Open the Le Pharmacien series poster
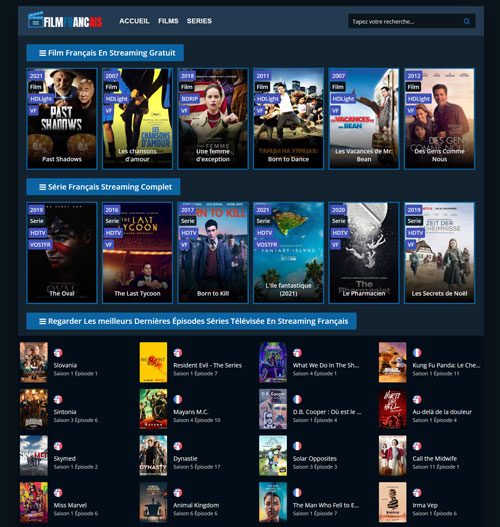Viewport: 500px width, 527px height. coord(364,253)
